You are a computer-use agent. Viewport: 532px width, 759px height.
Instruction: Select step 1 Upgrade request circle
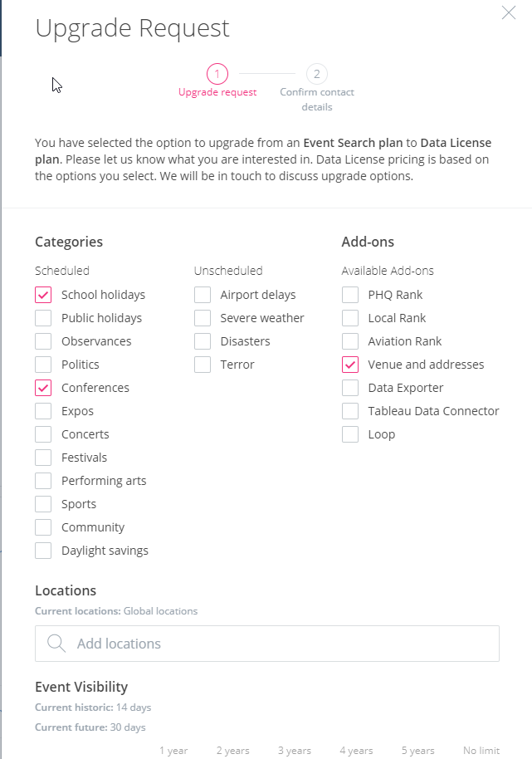pyautogui.click(x=217, y=74)
